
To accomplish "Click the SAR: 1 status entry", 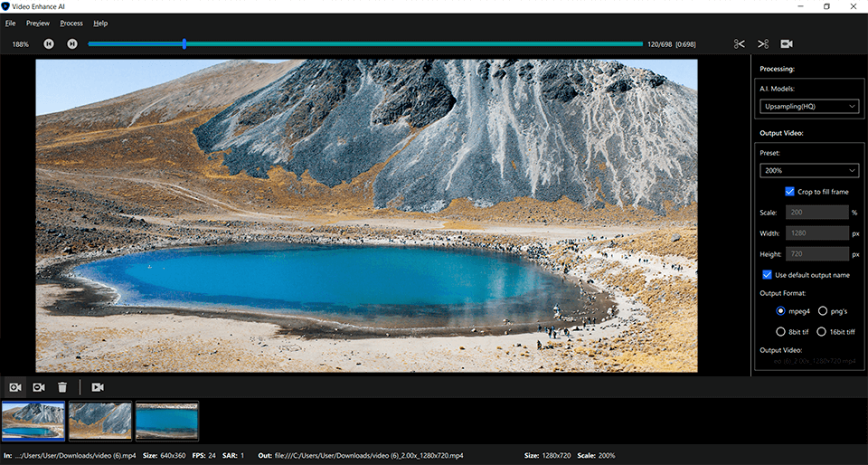I will pyautogui.click(x=233, y=456).
